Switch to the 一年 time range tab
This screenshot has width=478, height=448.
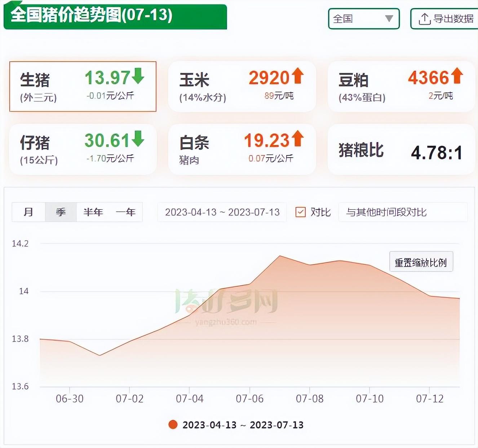126,212
